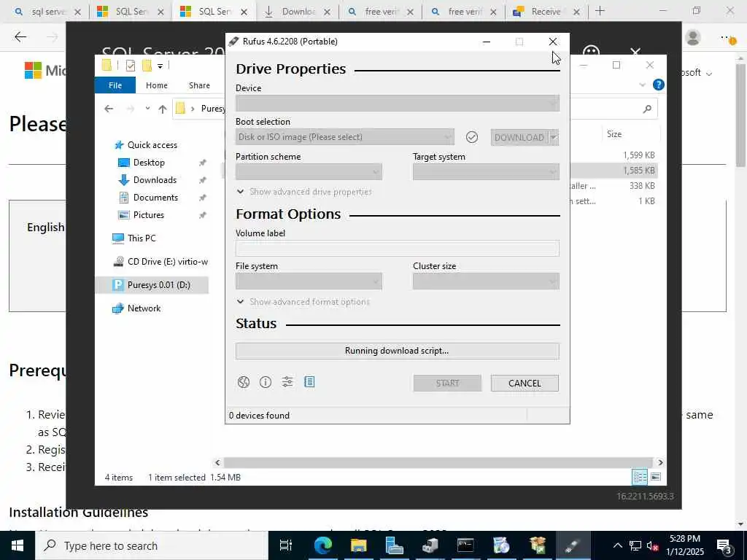Click the Explorer search magnifier icon
Screen dimensions: 747x560
point(647,109)
